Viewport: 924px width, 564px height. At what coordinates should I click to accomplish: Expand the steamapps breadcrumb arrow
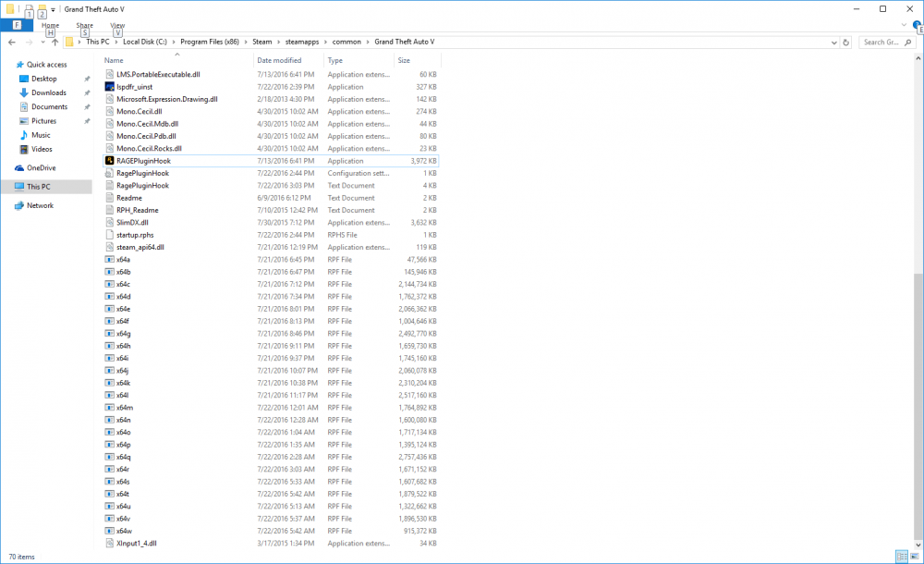click(325, 42)
